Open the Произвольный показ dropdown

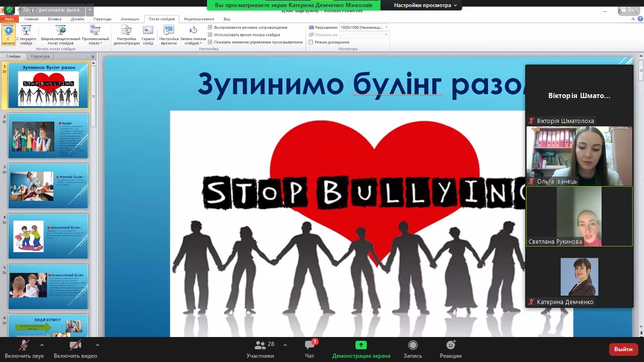tap(95, 35)
